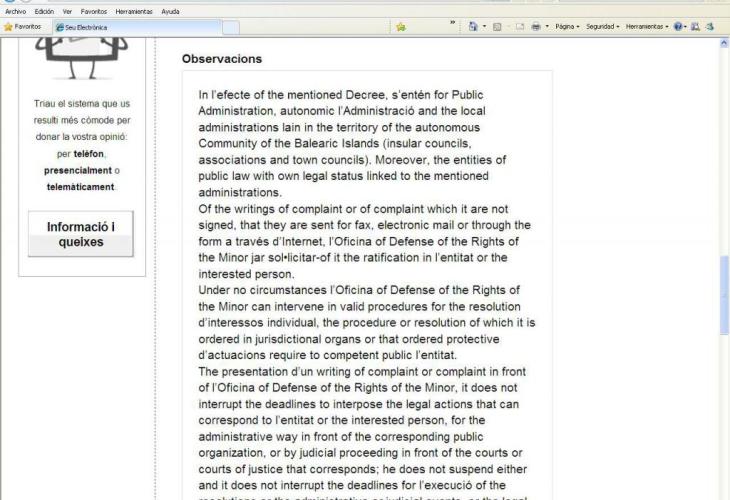730x500 pixels.
Task: Open the Archivo menu
Action: pyautogui.click(x=16, y=11)
